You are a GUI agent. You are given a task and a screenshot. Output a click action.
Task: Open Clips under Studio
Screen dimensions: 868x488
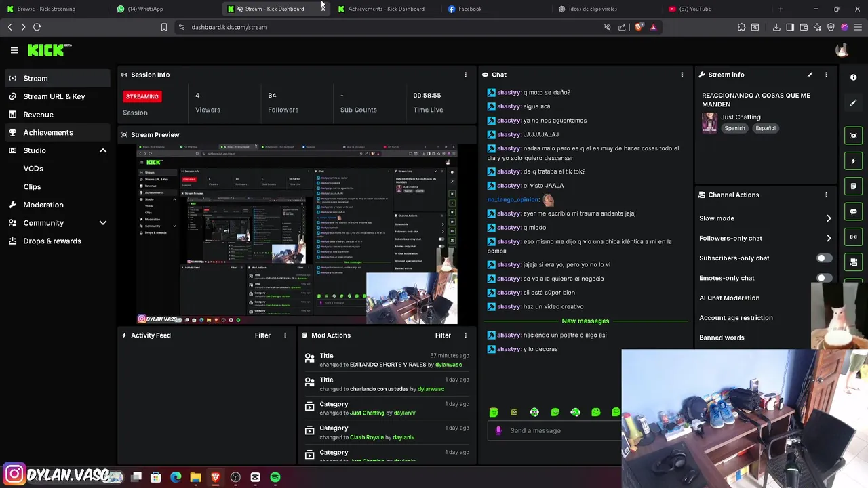(x=32, y=187)
